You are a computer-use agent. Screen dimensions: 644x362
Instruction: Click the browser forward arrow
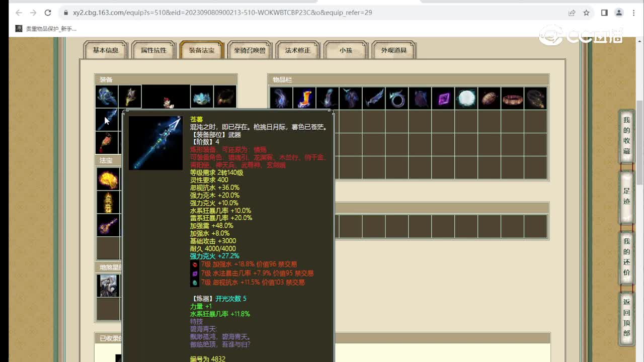(x=33, y=13)
